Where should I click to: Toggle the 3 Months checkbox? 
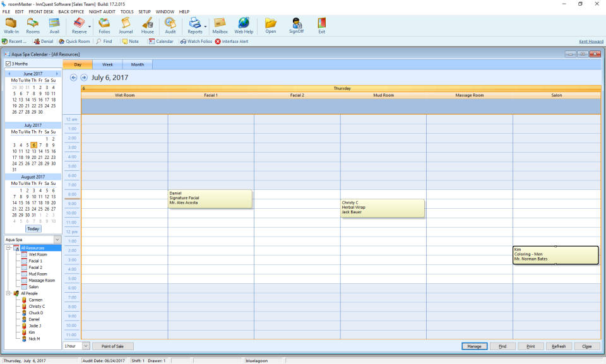[8, 64]
